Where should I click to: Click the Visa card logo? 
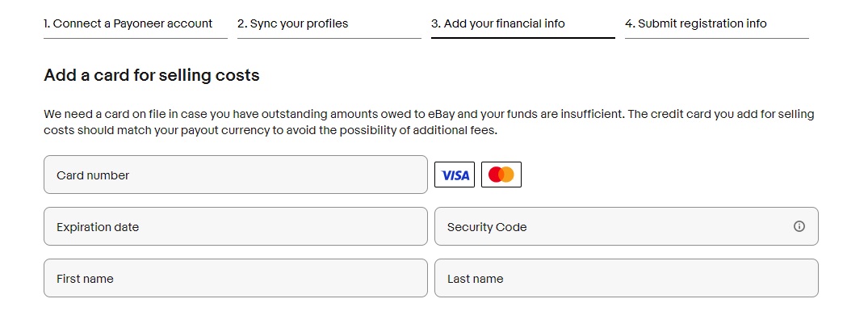[x=454, y=175]
